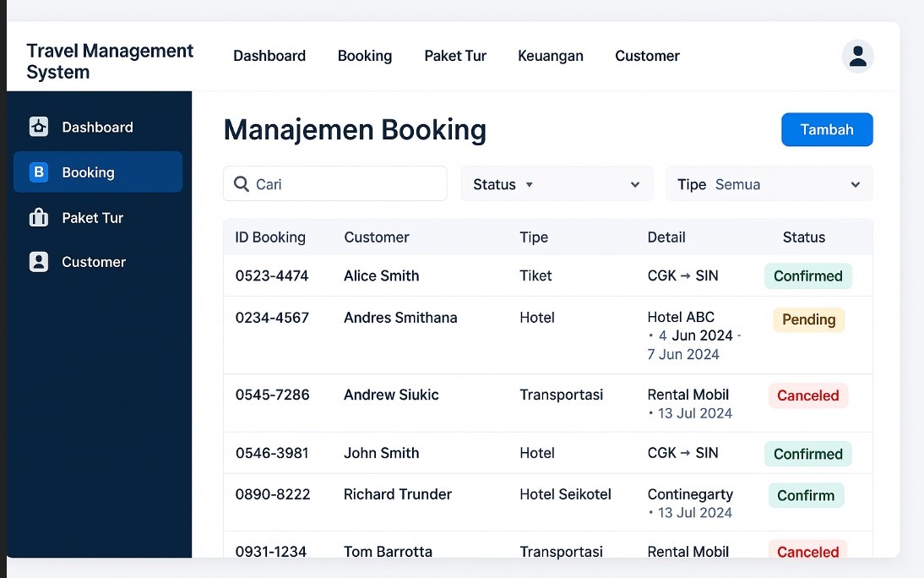Click the Paket Tur luggage icon
The image size is (924, 578).
[x=39, y=217]
